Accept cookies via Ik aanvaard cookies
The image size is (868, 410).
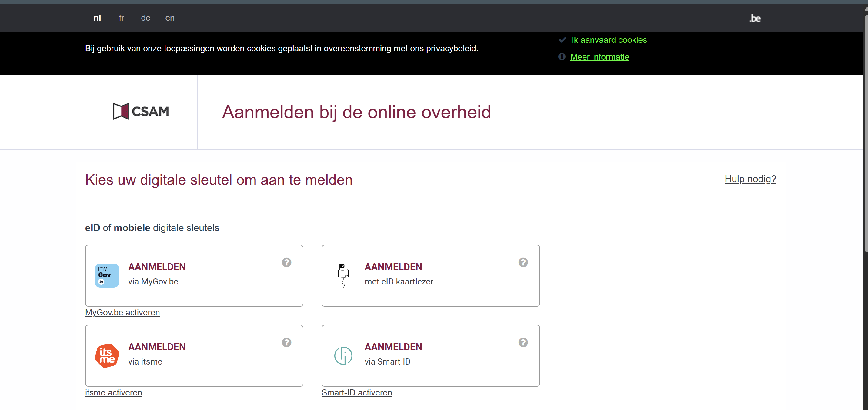point(609,40)
